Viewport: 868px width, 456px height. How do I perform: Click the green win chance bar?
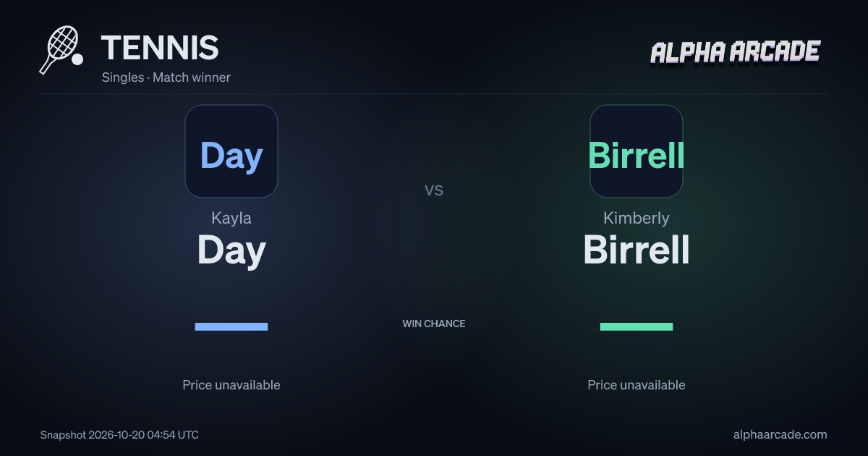[x=637, y=326]
